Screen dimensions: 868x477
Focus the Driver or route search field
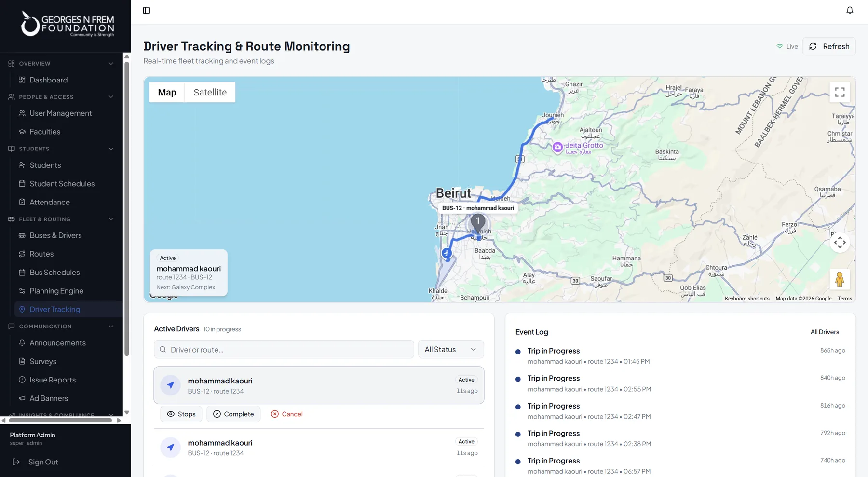[x=284, y=350]
